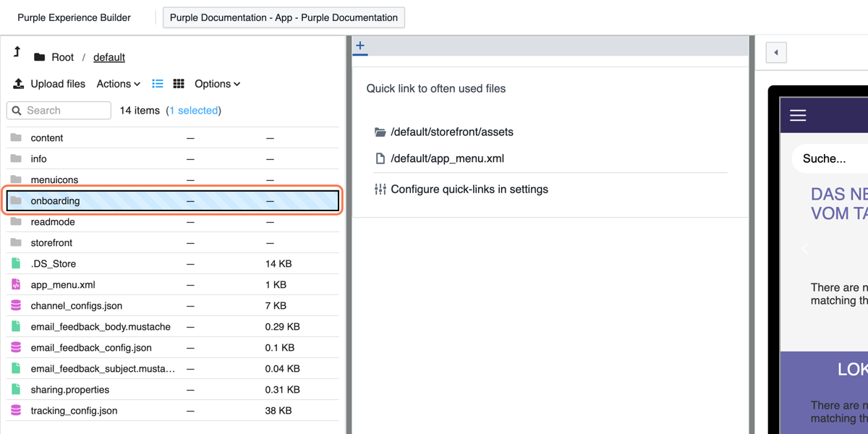The image size is (868, 434).
Task: Open quick link /default/storefront/assets
Action: click(x=452, y=132)
